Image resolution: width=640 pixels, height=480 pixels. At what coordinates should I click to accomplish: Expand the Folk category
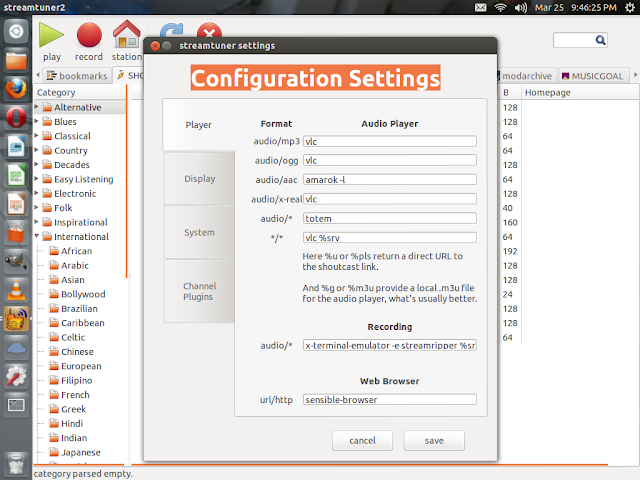pyautogui.click(x=36, y=207)
